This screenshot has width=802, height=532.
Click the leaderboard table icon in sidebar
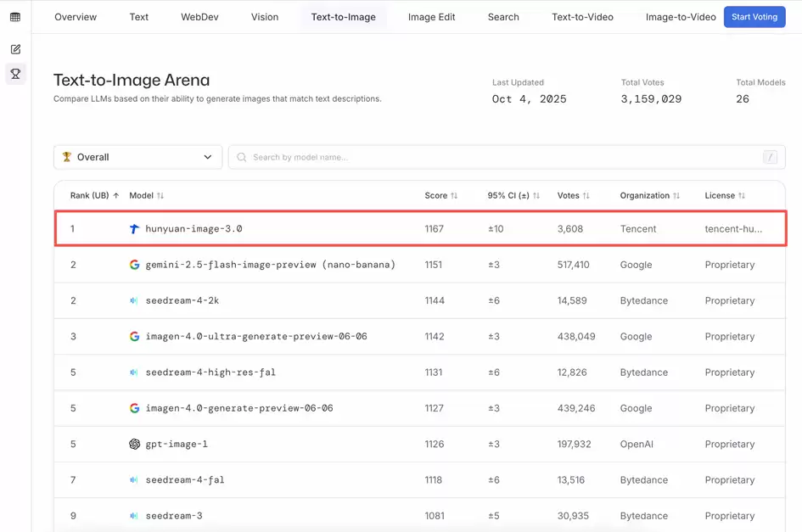click(15, 17)
